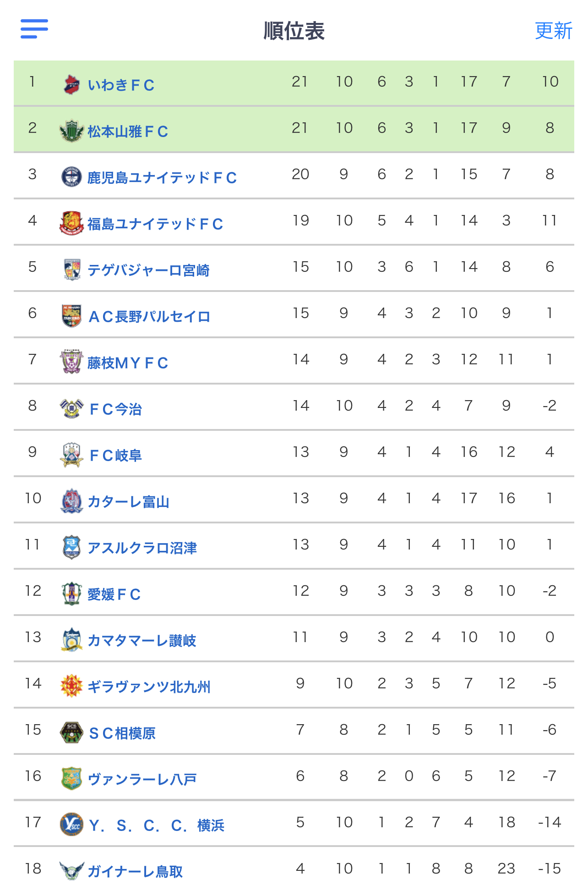Click the FC岐阜 crest icon
This screenshot has width=588, height=891.
(71, 455)
